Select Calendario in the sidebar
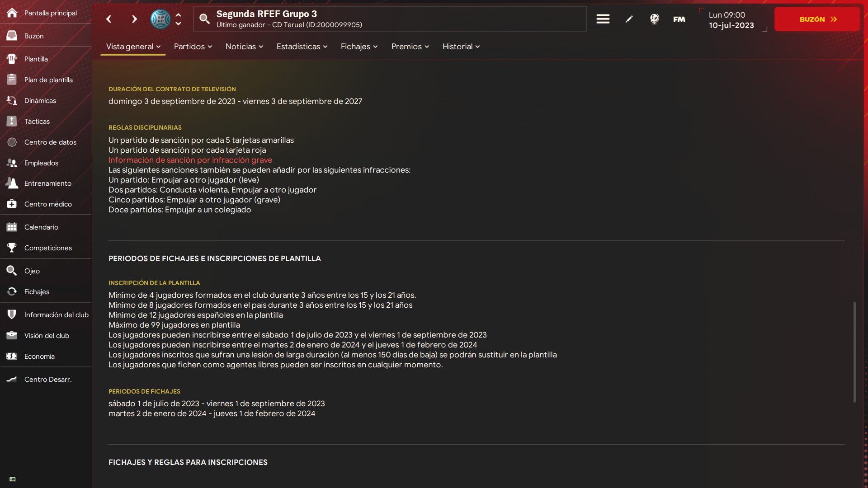This screenshot has height=488, width=868. click(41, 227)
